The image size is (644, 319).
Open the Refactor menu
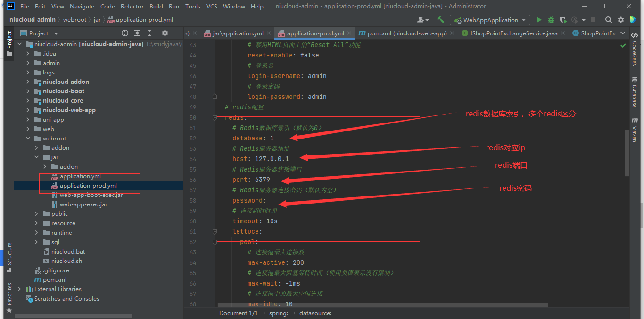point(132,7)
